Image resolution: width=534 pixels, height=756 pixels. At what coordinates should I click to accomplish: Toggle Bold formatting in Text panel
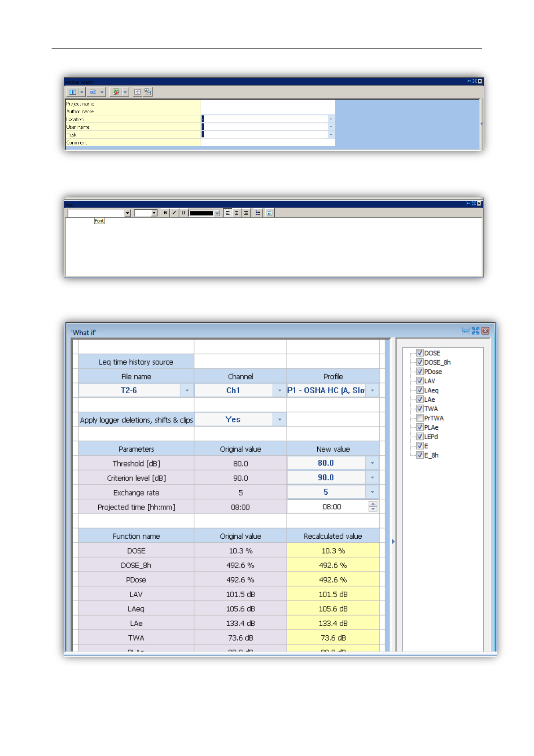[x=165, y=213]
